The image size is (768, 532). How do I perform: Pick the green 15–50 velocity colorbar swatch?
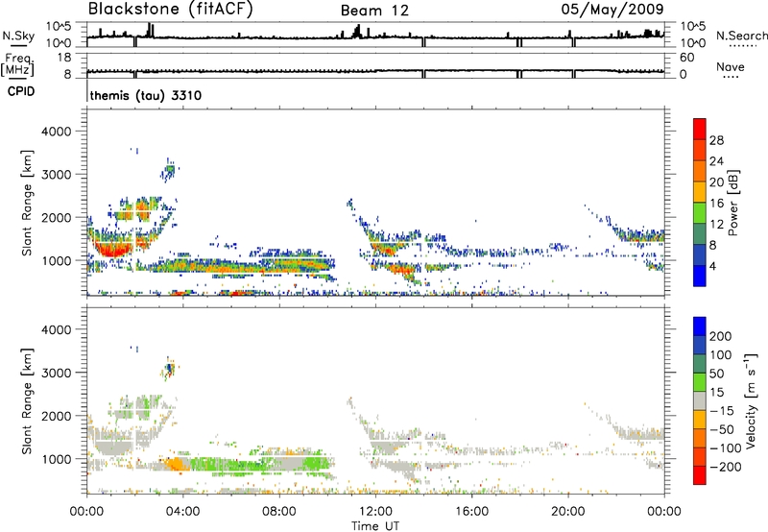[700, 382]
